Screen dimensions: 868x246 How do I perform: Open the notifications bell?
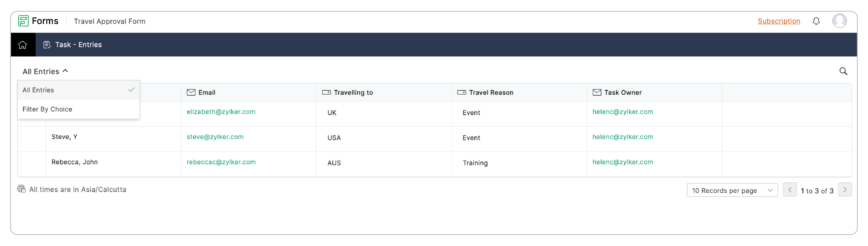pos(816,21)
